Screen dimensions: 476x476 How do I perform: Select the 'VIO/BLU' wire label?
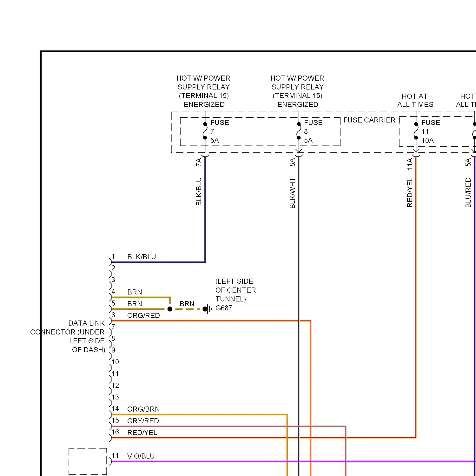(141, 456)
